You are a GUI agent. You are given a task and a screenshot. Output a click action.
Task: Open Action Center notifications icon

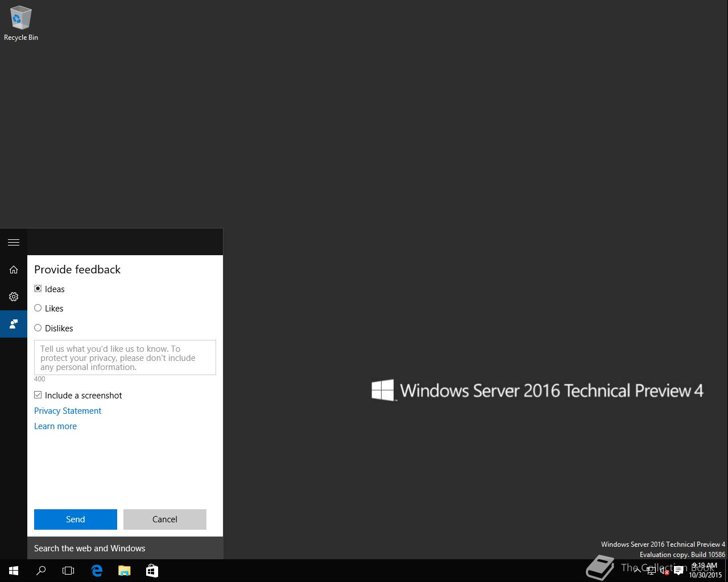679,571
